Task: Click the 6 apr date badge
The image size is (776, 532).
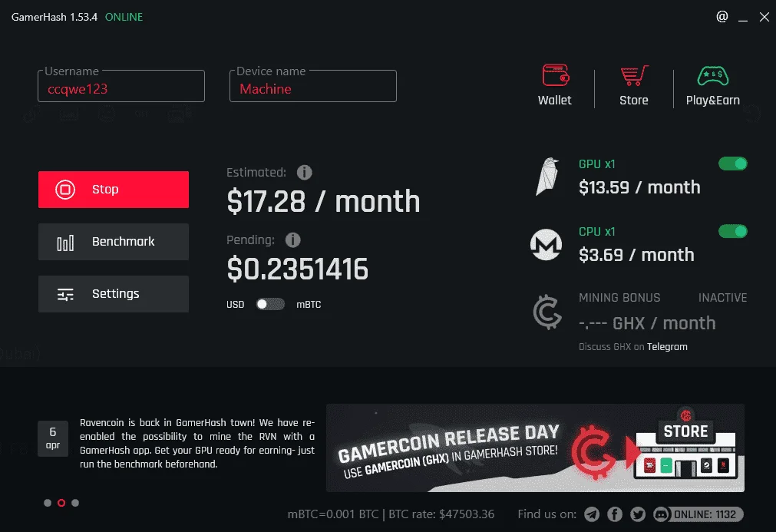Action: tap(53, 438)
